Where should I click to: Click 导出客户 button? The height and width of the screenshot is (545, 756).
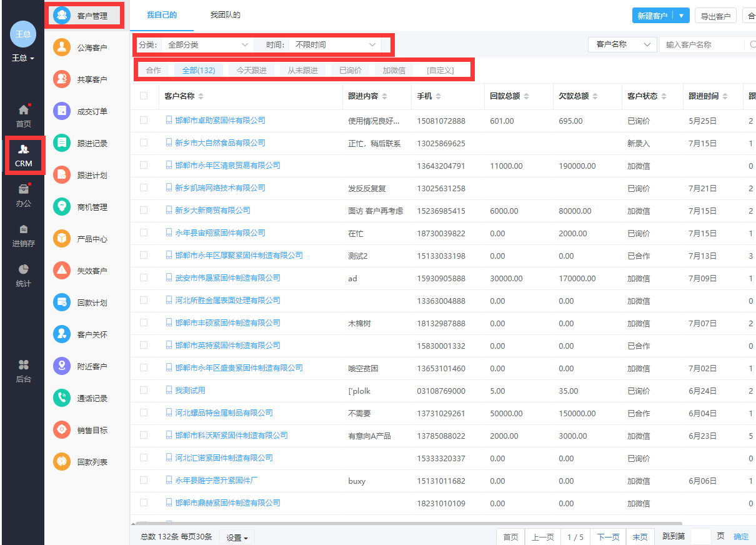715,16
